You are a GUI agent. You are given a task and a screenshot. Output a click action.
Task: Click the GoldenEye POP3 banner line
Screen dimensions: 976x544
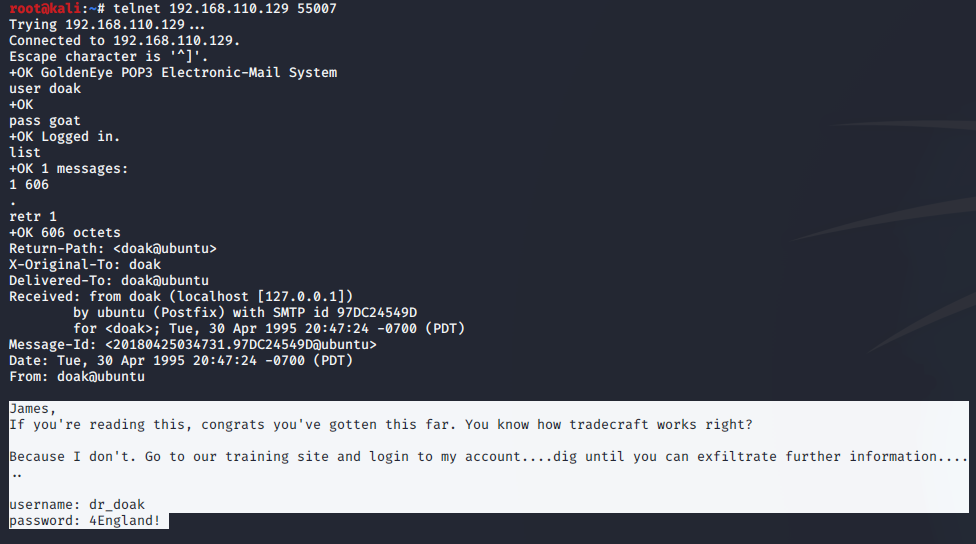coord(173,72)
